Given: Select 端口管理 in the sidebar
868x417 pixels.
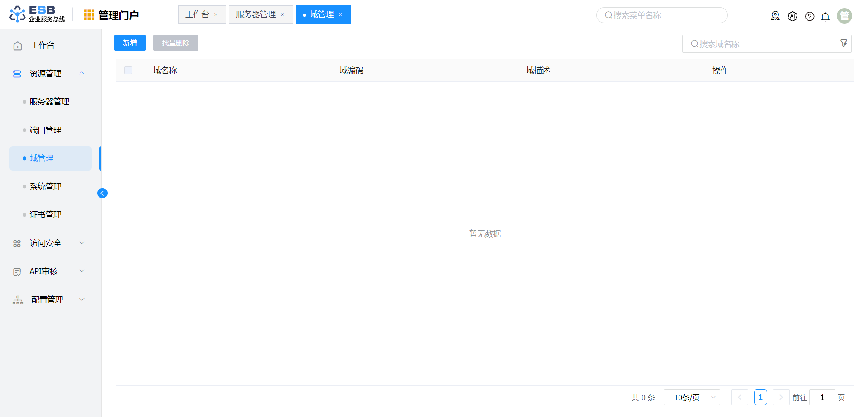Looking at the screenshot, I should click(x=45, y=130).
